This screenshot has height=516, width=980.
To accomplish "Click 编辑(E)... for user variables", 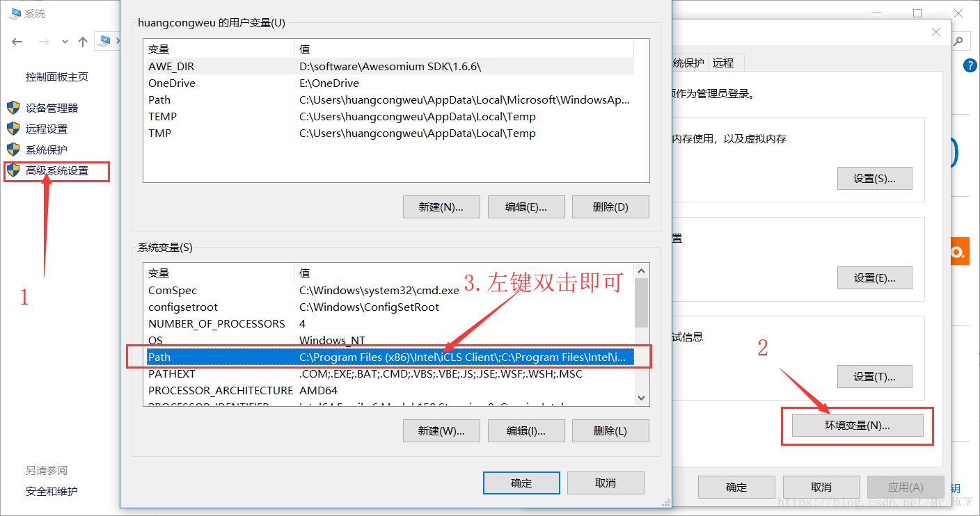I will 526,207.
